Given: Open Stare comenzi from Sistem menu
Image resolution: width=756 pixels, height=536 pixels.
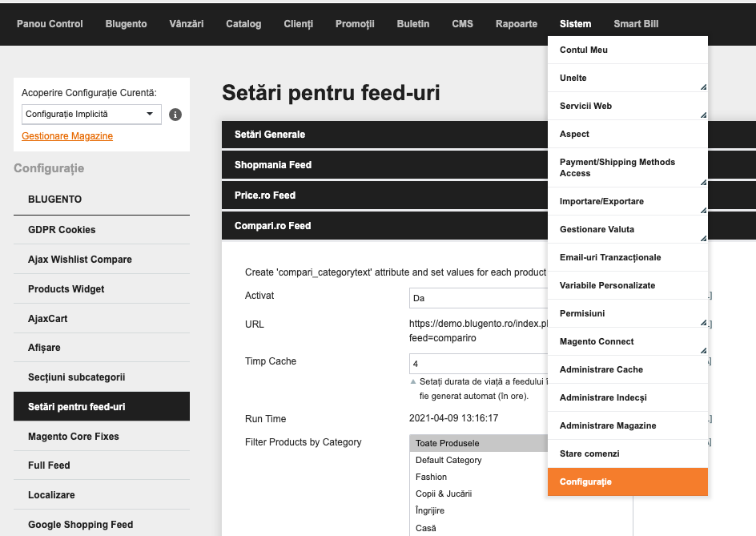Looking at the screenshot, I should (628, 453).
